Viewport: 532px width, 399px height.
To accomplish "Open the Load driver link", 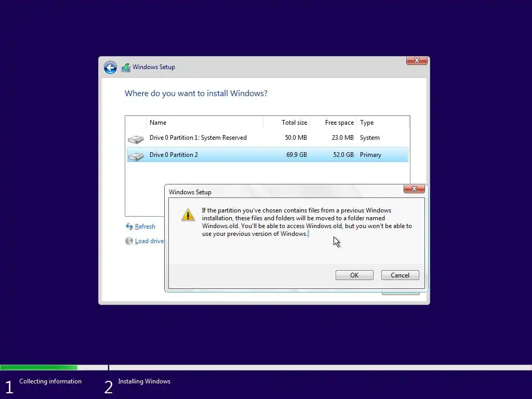I will [149, 241].
